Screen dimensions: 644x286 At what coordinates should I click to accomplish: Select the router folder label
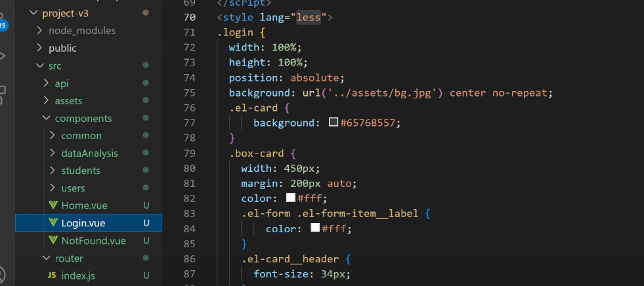tap(69, 258)
